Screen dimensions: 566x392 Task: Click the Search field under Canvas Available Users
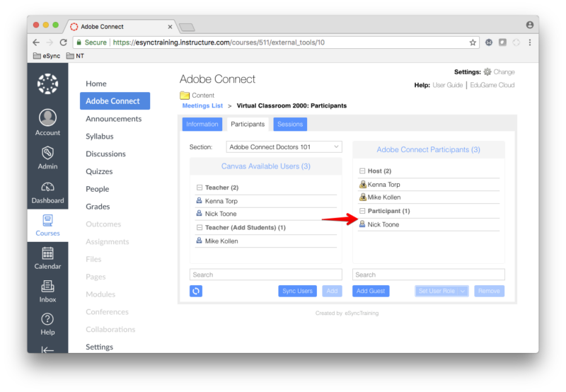[x=265, y=275]
